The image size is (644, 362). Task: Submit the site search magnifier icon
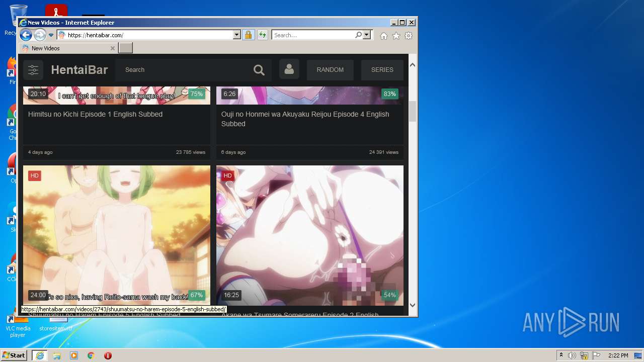(x=259, y=70)
